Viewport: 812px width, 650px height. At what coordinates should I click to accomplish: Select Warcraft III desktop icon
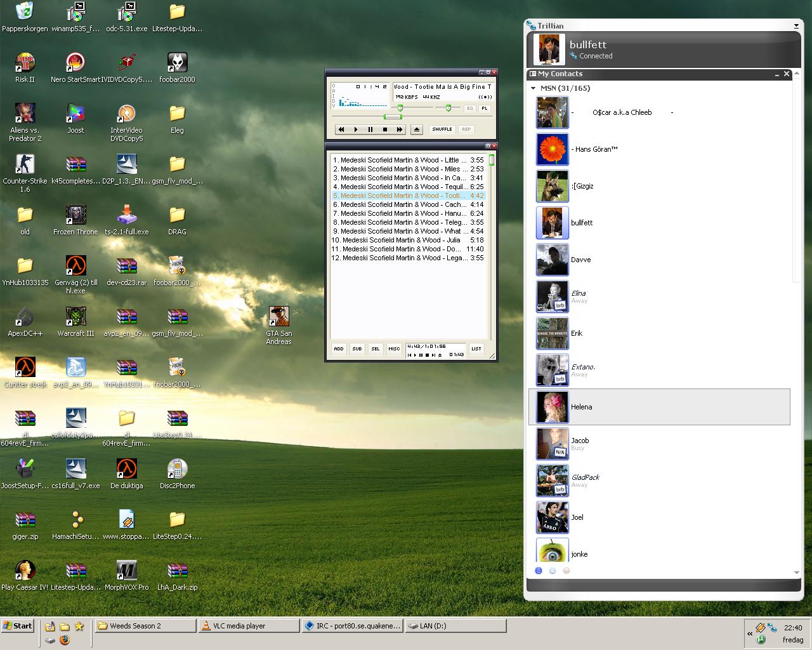pos(75,322)
